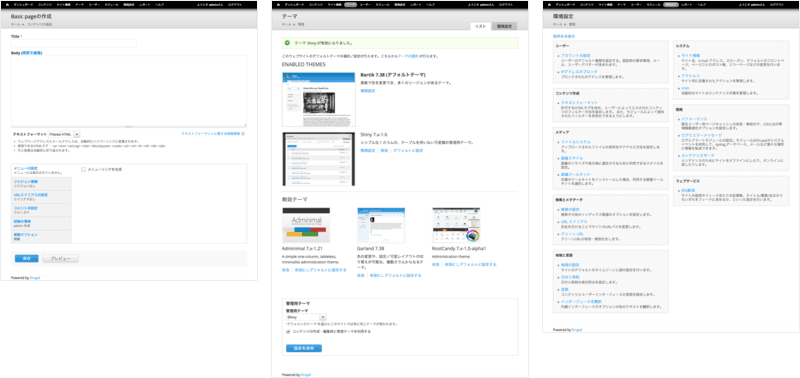Image resolution: width=800 pixels, height=378 pixels.
Task: Open Bartik theme screenshot thumbnail
Action: (x=319, y=99)
